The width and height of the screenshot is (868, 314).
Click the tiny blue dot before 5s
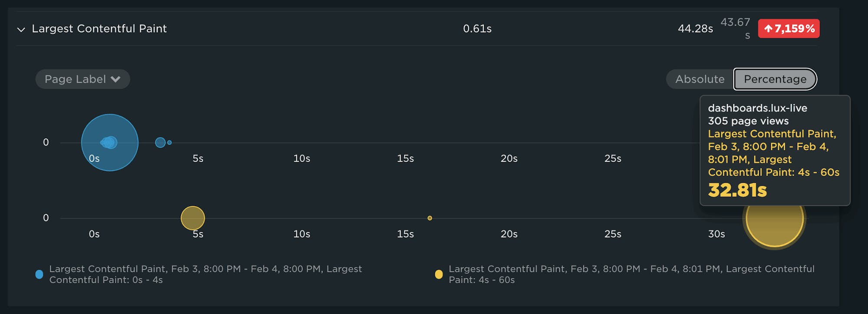point(169,142)
